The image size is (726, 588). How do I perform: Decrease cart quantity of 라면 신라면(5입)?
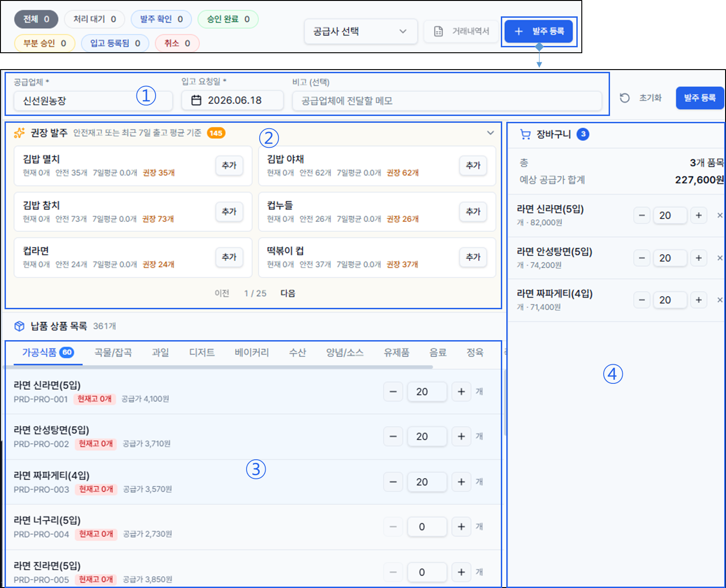pyautogui.click(x=642, y=215)
